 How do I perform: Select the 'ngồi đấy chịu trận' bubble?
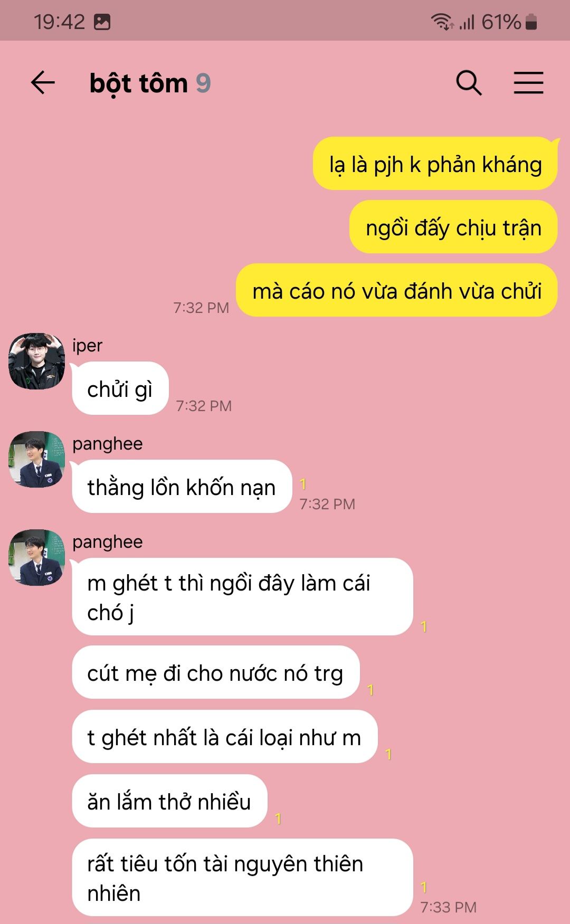pyautogui.click(x=453, y=227)
